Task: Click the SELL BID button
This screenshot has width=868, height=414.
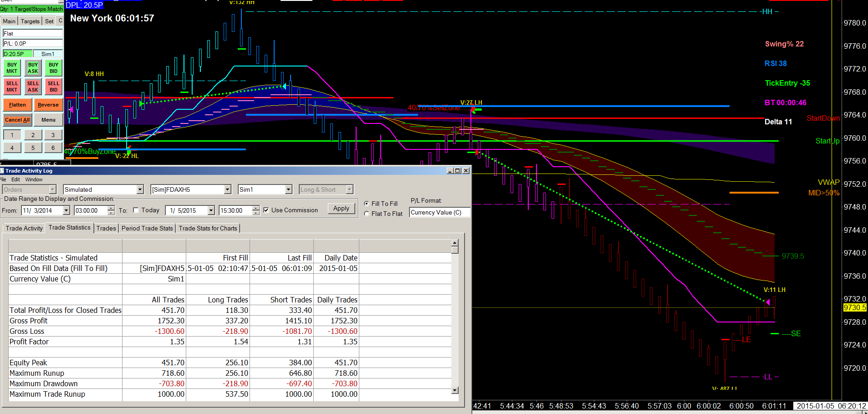Action: (53, 87)
